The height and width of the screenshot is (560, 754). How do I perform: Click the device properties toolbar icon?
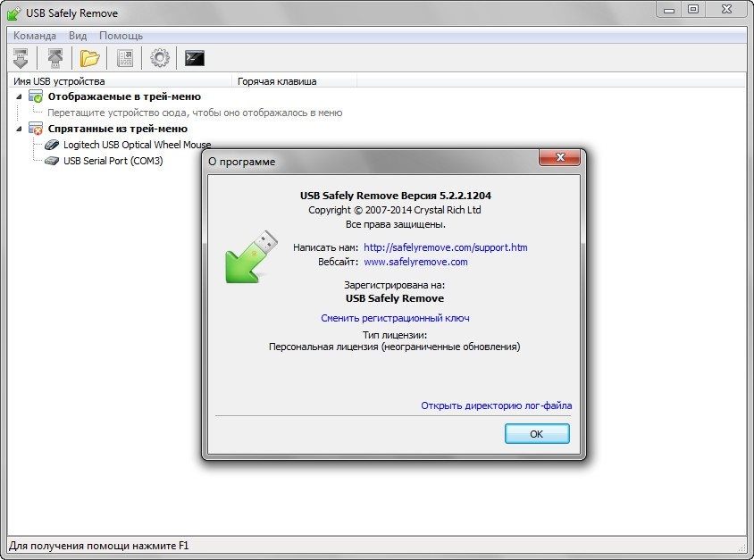point(125,58)
